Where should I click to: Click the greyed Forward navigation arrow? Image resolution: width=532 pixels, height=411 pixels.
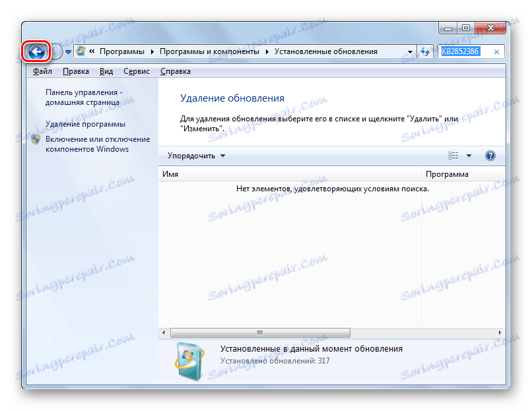[x=56, y=52]
